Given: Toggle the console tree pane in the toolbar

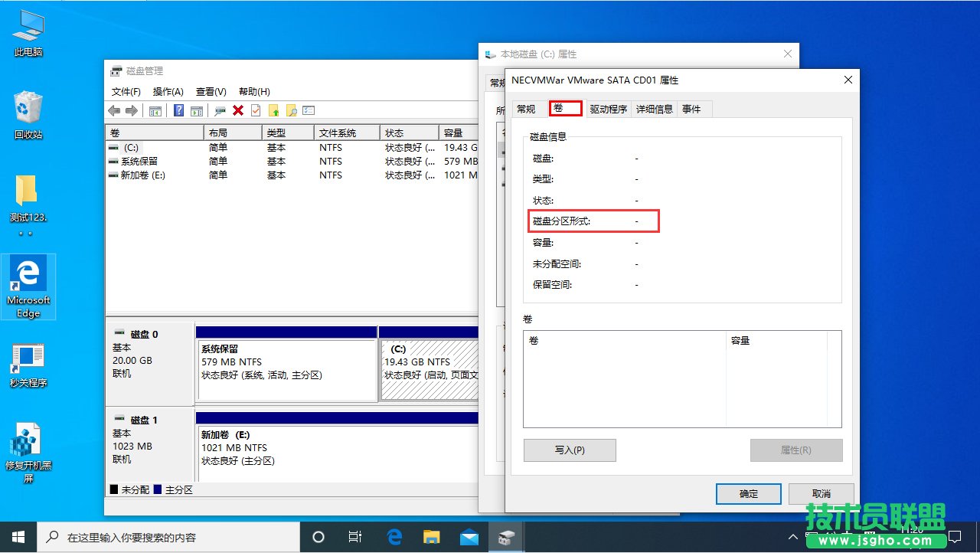Looking at the screenshot, I should point(155,110).
